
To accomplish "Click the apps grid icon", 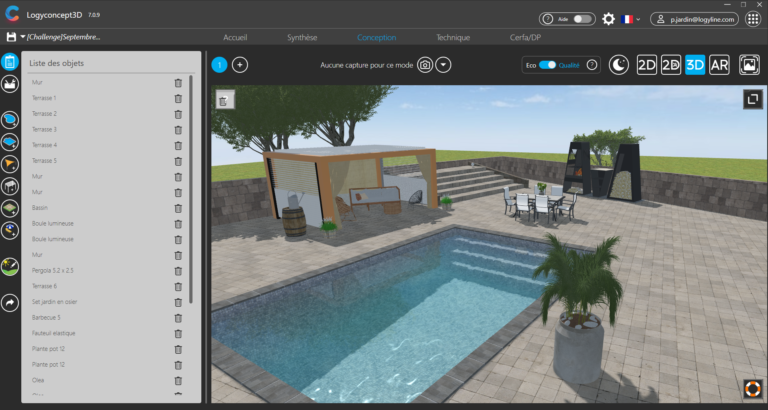I will [x=752, y=19].
